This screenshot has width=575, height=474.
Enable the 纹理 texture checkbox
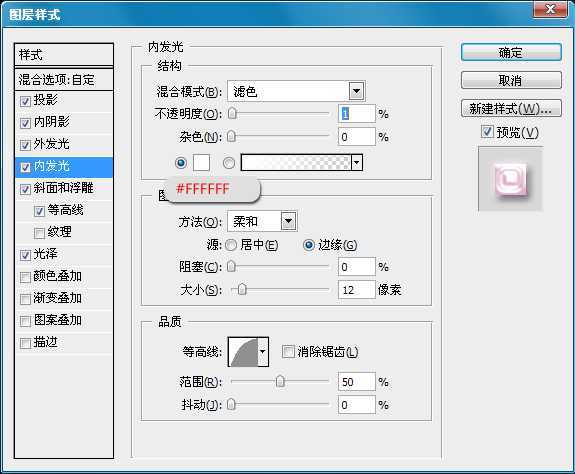[x=39, y=233]
